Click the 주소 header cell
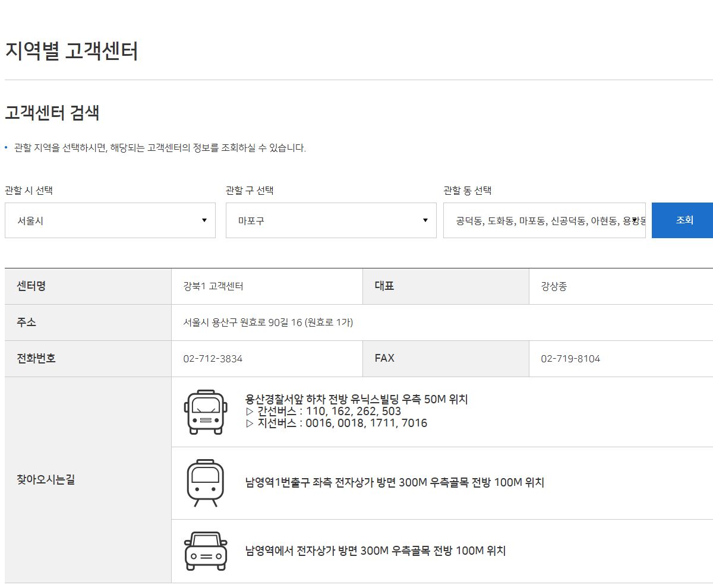 click(x=88, y=323)
